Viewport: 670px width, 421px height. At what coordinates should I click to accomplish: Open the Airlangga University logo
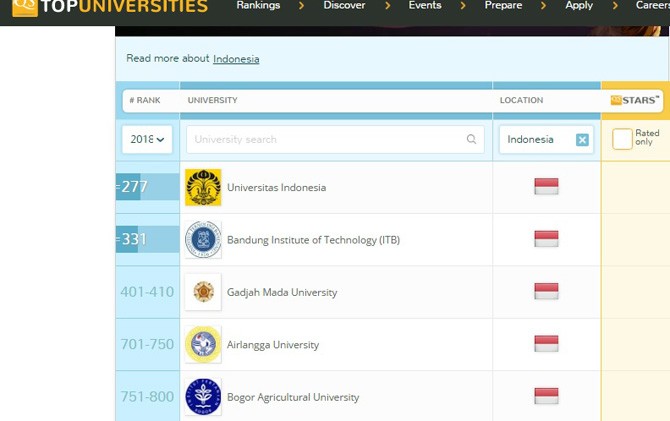pos(203,344)
